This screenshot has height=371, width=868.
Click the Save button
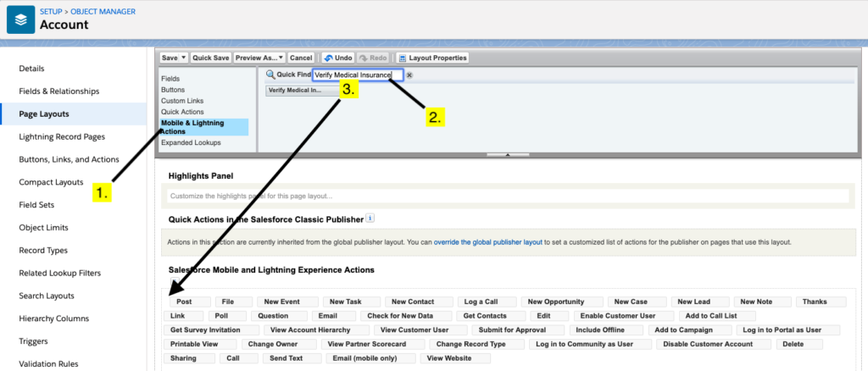pos(170,58)
